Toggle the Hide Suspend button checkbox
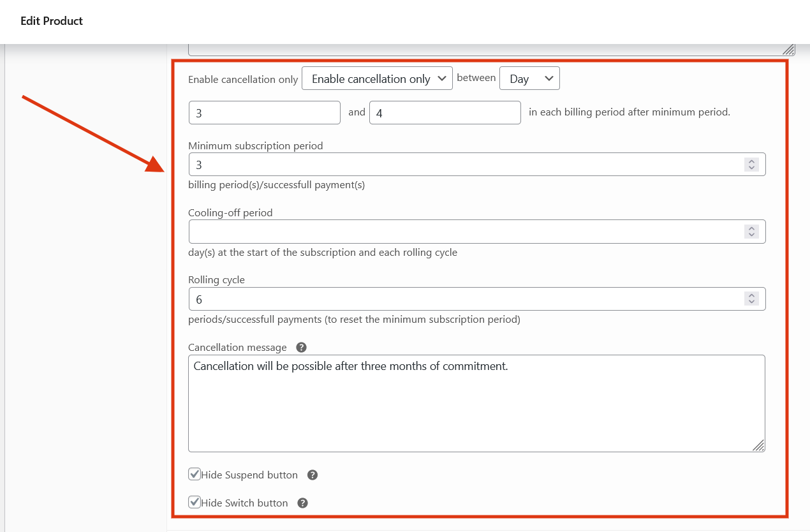810x532 pixels. (x=195, y=475)
